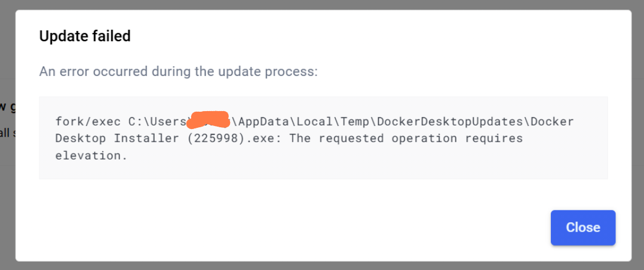Image resolution: width=644 pixels, height=270 pixels.
Task: Click the "Update failed" dialog heading
Action: tap(85, 36)
